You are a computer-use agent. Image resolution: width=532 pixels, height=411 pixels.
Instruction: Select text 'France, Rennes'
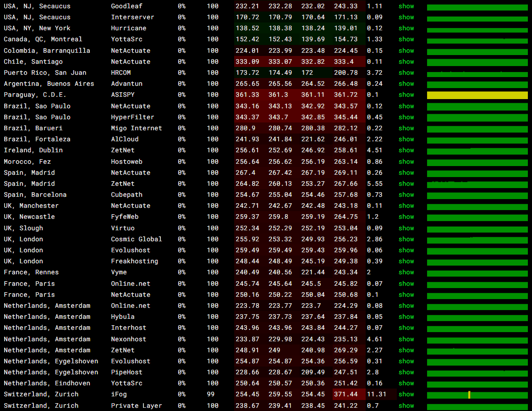click(31, 272)
